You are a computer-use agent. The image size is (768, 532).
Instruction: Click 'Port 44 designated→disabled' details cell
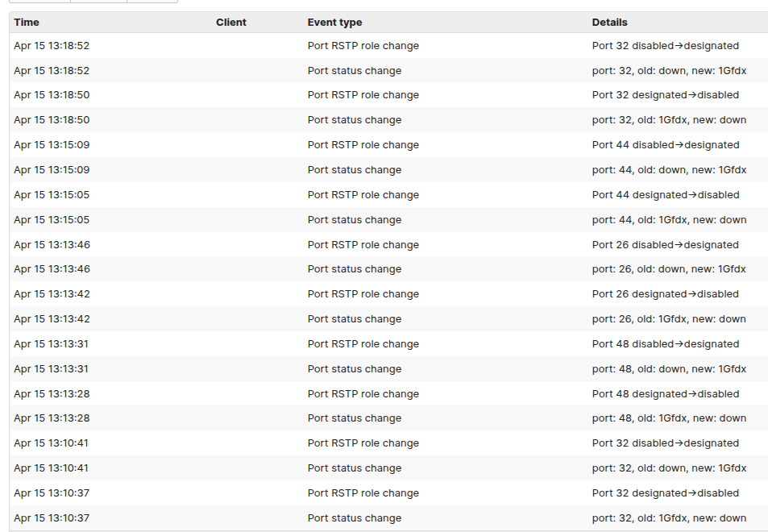point(665,195)
